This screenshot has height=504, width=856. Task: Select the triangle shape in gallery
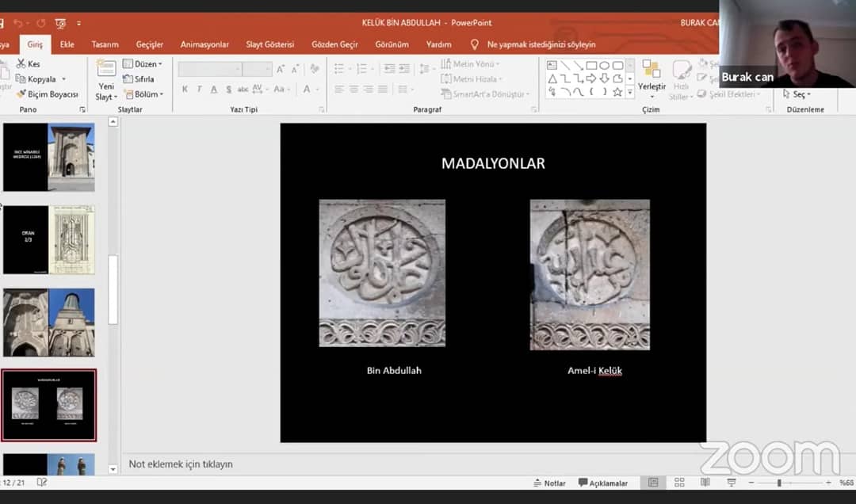552,78
